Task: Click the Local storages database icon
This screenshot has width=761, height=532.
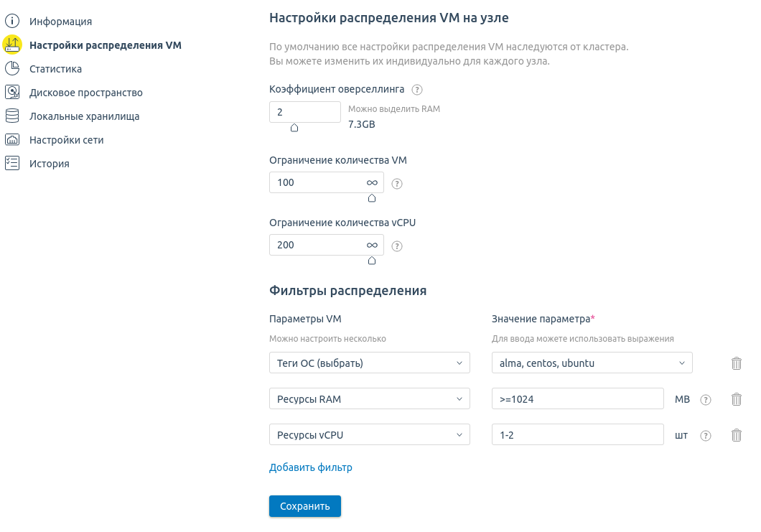Action: click(12, 116)
